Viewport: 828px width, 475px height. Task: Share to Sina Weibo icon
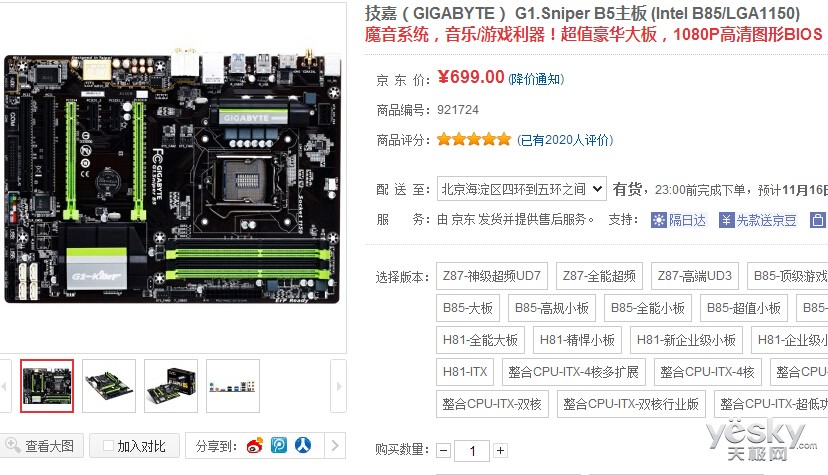255,445
